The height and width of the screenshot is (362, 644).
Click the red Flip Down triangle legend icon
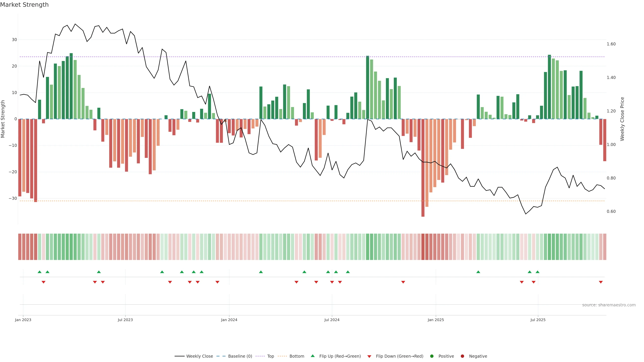point(369,356)
